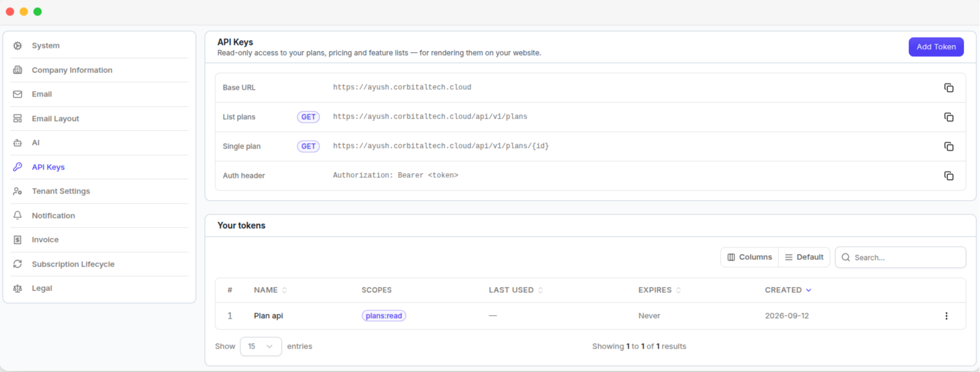Copy the Base URL value
The height and width of the screenshot is (372, 980).
point(949,87)
